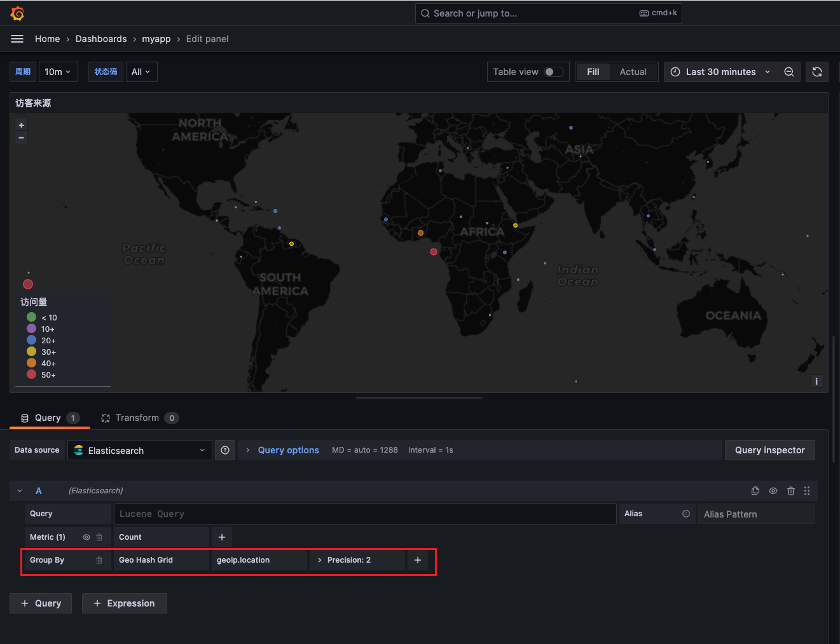Click the Lucene Query input field
The height and width of the screenshot is (644, 840).
click(x=364, y=514)
